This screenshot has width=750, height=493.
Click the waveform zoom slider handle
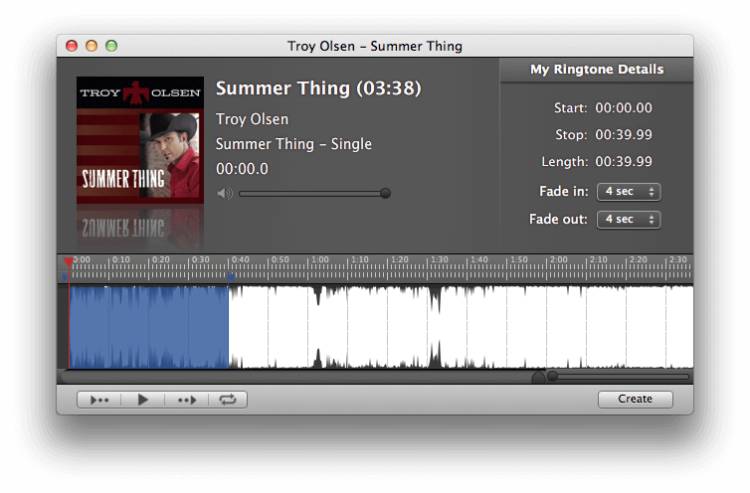tap(552, 376)
